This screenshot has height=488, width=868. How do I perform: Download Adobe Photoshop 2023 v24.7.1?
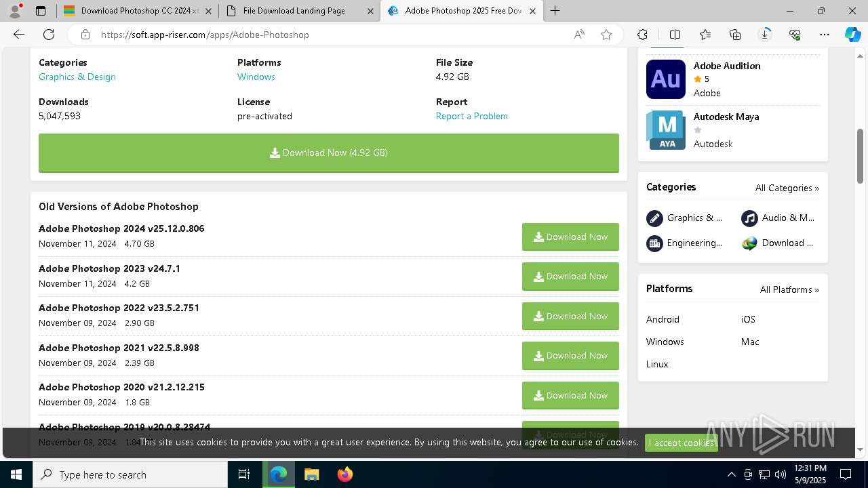point(570,277)
